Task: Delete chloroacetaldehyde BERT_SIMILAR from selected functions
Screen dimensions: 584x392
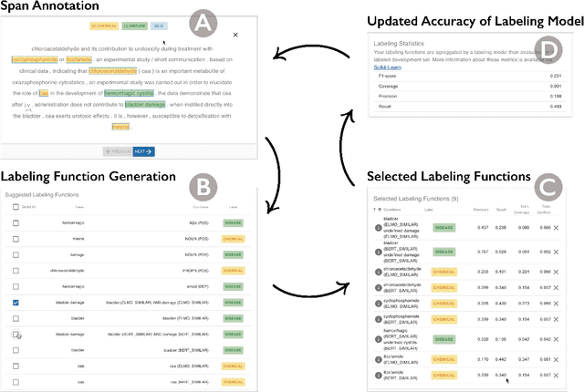Action: tap(556, 287)
